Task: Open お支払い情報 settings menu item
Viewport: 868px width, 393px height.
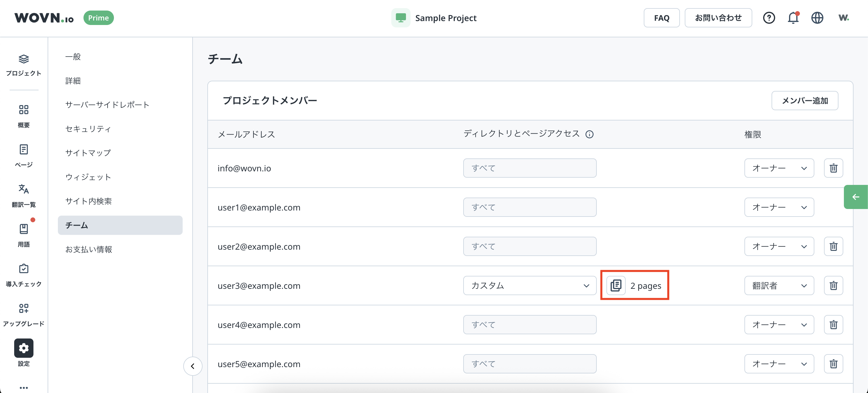Action: 89,249
